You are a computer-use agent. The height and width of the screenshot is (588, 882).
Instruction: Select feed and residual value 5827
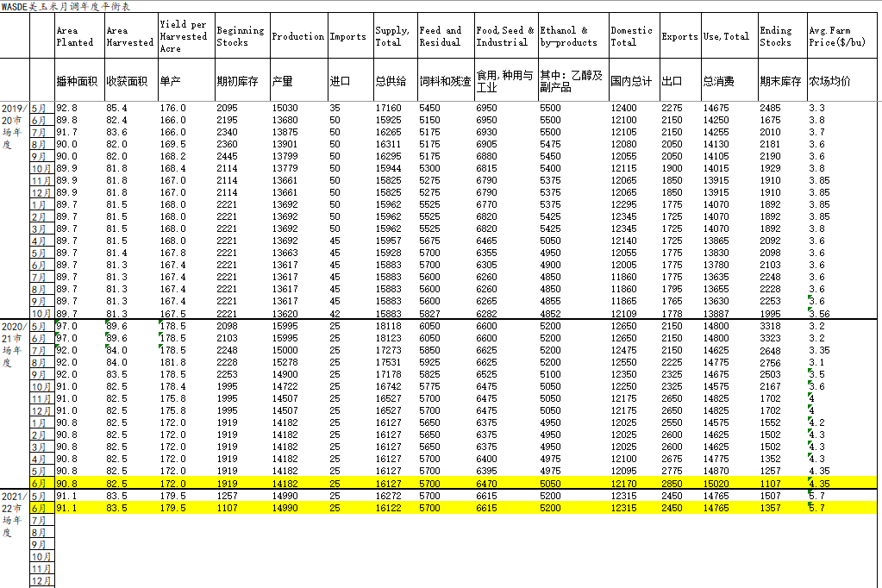coord(429,314)
